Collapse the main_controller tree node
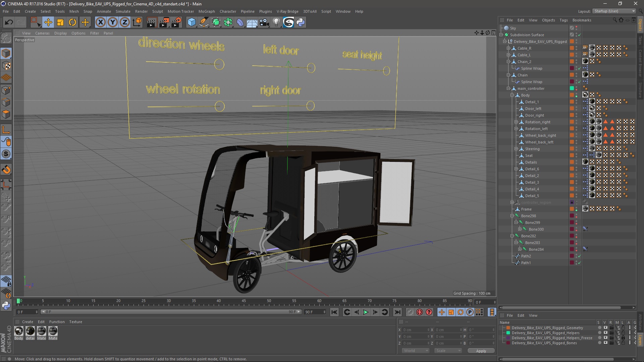This screenshot has width=644, height=362. pos(508,88)
